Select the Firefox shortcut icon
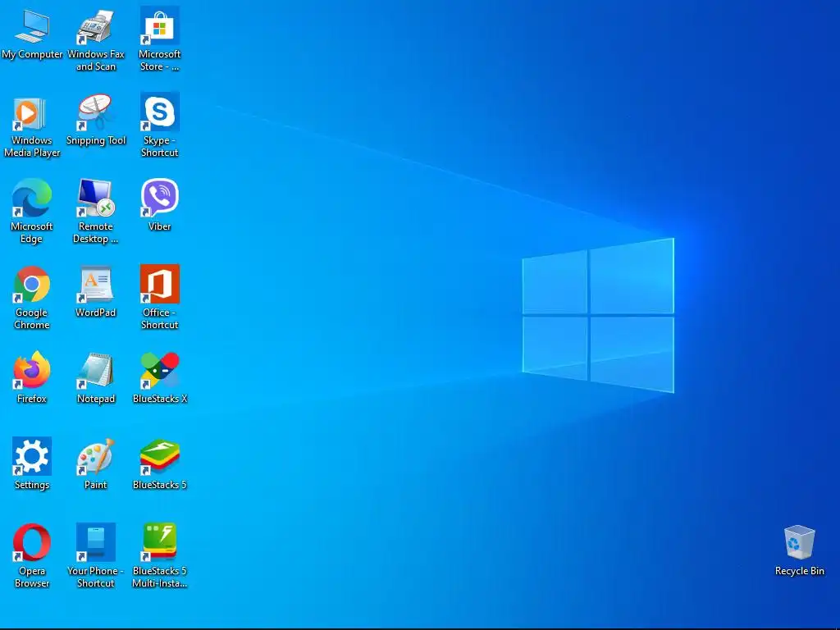840x630 pixels. (32, 370)
